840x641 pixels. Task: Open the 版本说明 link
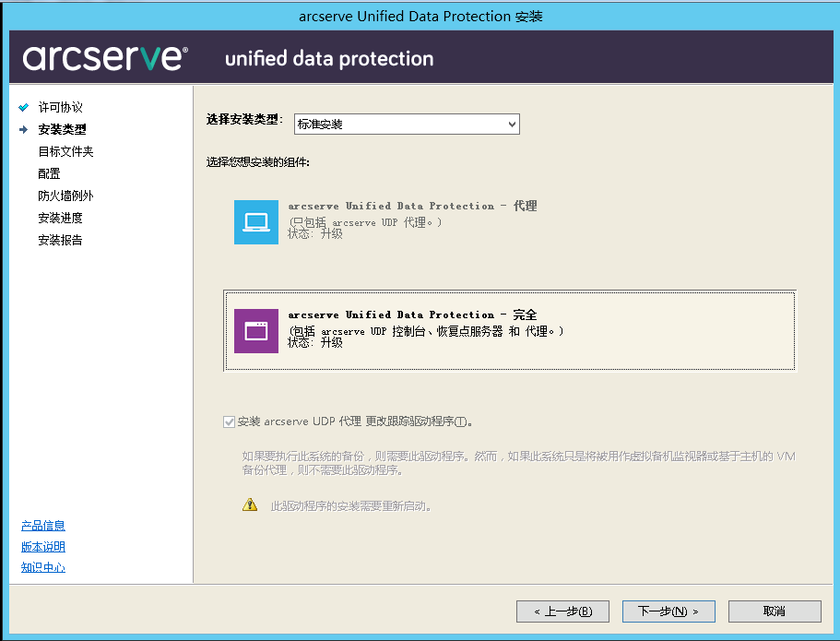click(x=42, y=547)
